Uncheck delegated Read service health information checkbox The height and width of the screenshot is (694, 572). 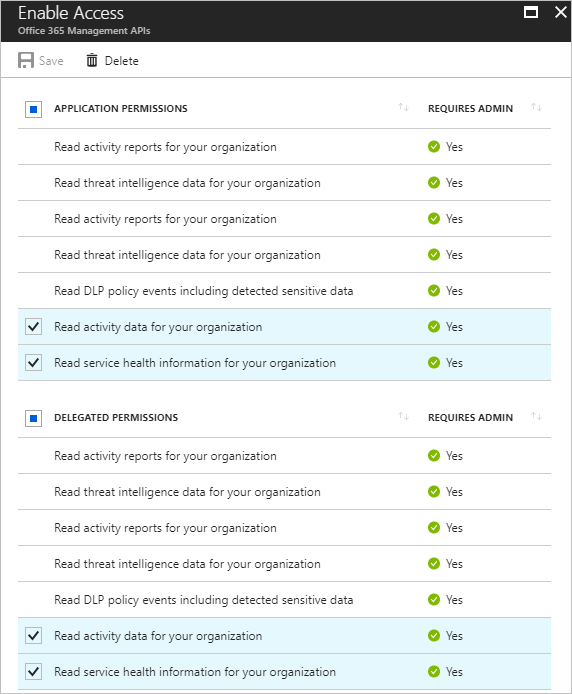(x=34, y=671)
